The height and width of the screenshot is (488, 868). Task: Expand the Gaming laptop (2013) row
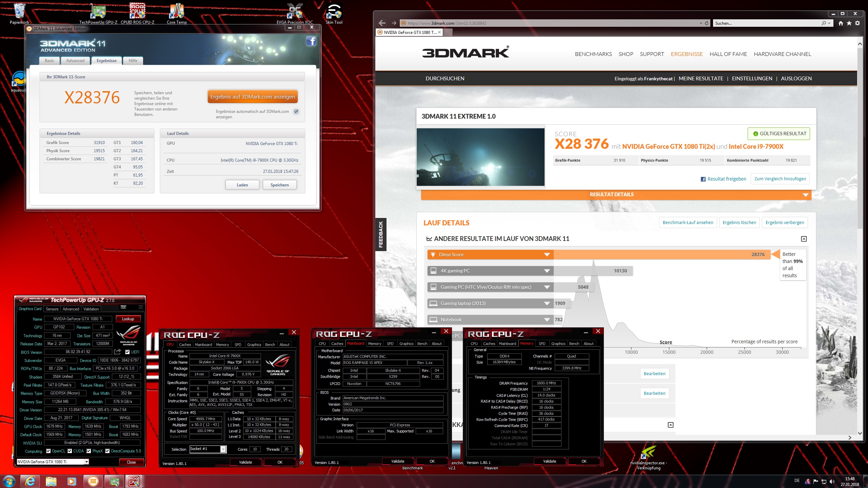click(547, 303)
